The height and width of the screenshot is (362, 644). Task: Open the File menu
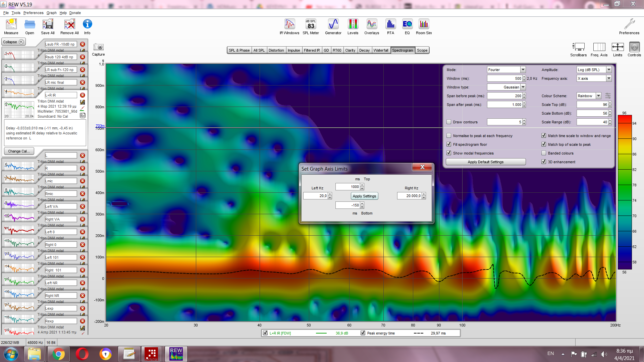(x=6, y=13)
